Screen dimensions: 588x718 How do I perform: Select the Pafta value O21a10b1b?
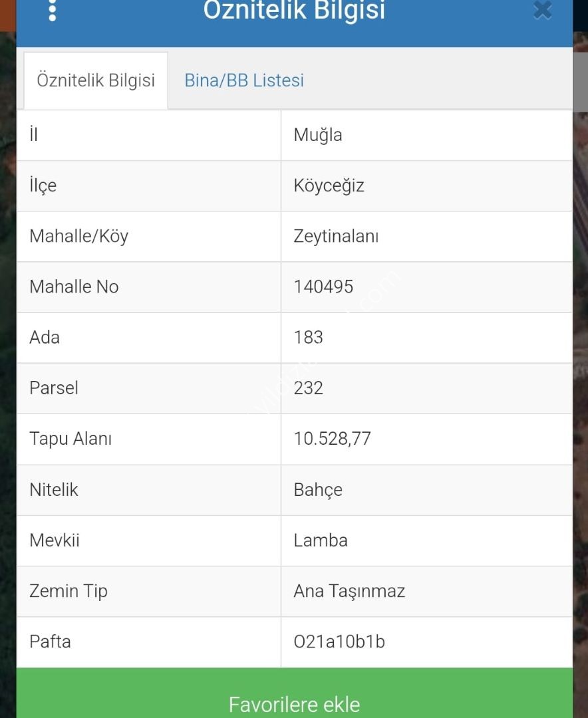pyautogui.click(x=339, y=642)
